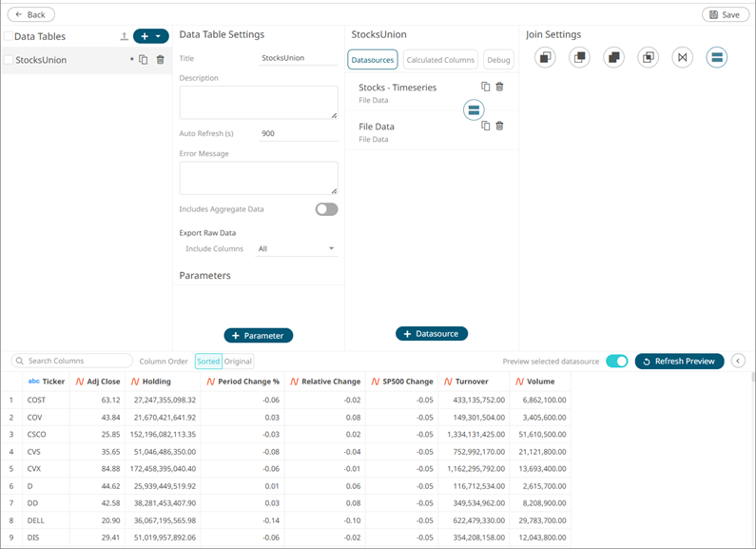This screenshot has width=756, height=549.
Task: Collapse the preview panel with the chevron
Action: (x=738, y=361)
